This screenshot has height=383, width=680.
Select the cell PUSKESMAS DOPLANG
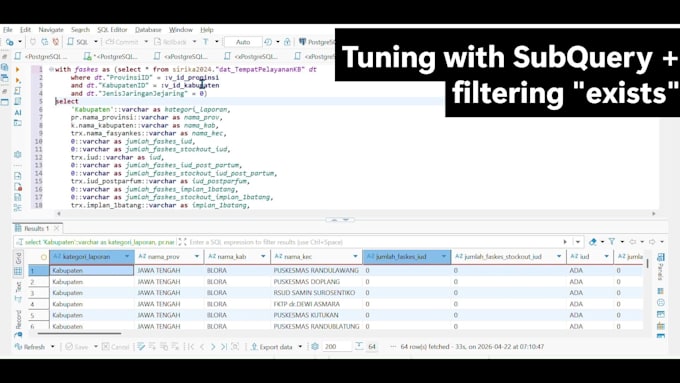tap(316, 282)
